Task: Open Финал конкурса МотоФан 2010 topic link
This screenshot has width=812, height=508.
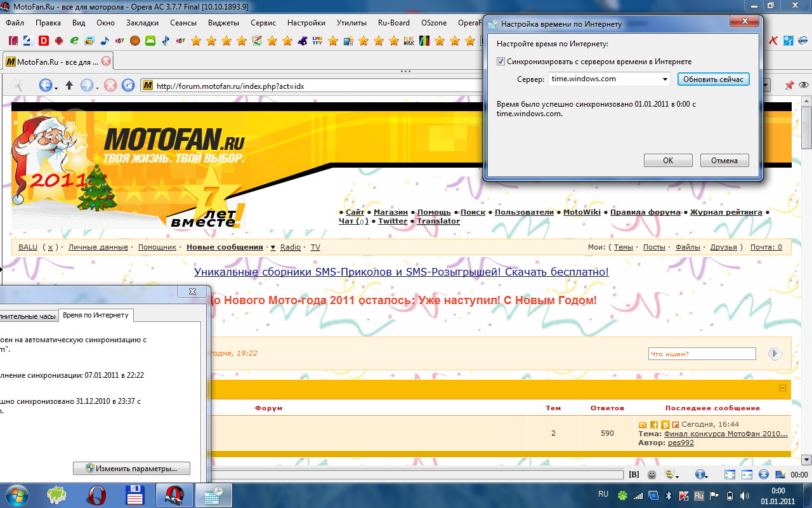Action: pyautogui.click(x=726, y=434)
